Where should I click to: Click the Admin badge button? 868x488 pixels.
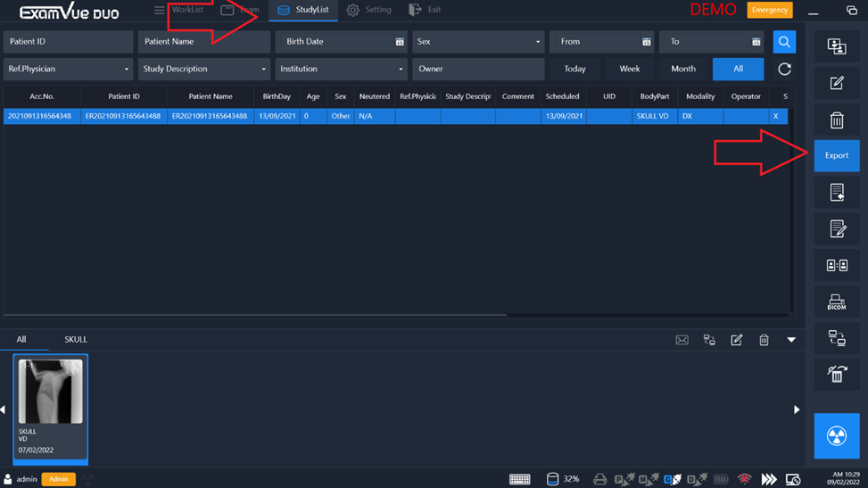[58, 479]
